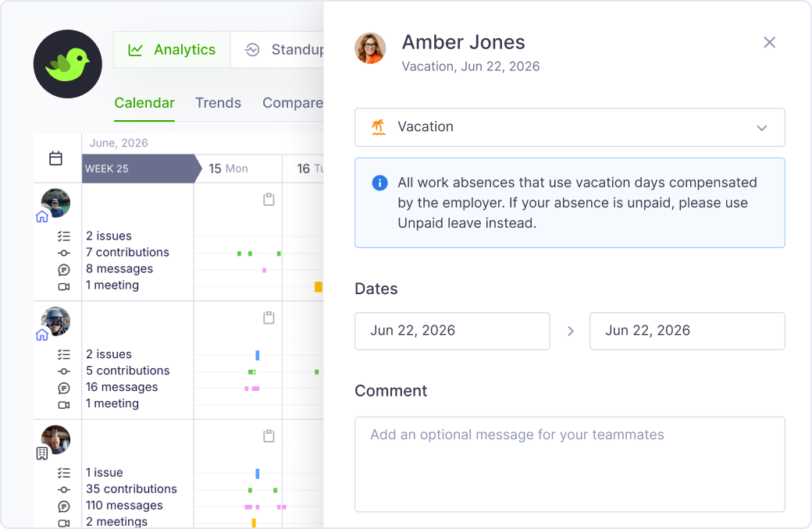Click the '5 contributions' text
This screenshot has height=529, width=812.
coord(128,371)
